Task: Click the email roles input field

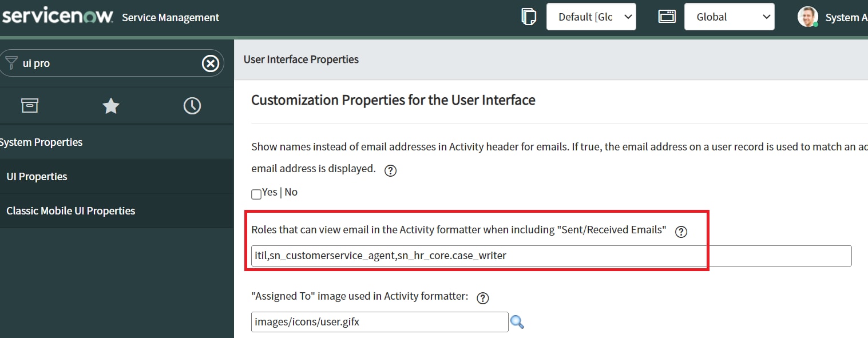Action: (552, 256)
